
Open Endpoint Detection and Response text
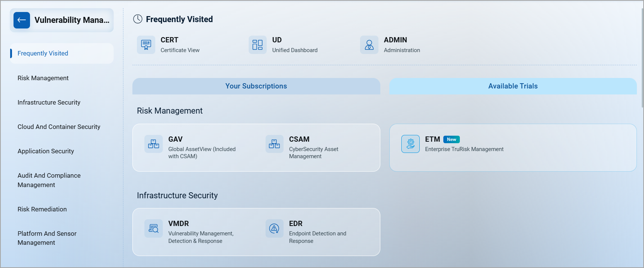pos(317,237)
